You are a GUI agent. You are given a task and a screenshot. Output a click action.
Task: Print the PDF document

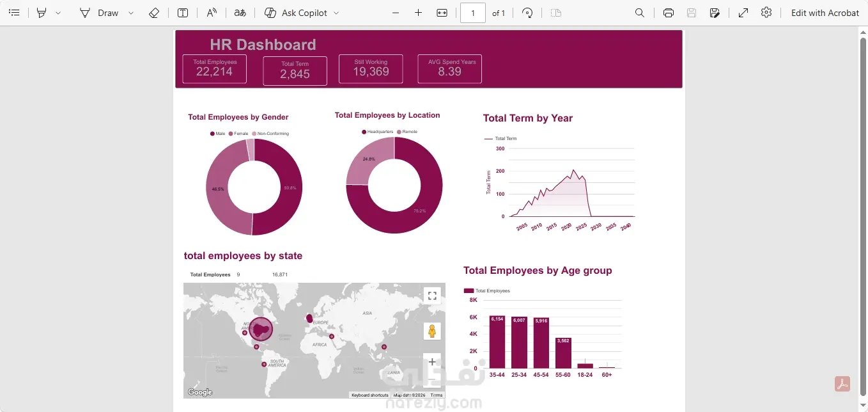pyautogui.click(x=669, y=13)
